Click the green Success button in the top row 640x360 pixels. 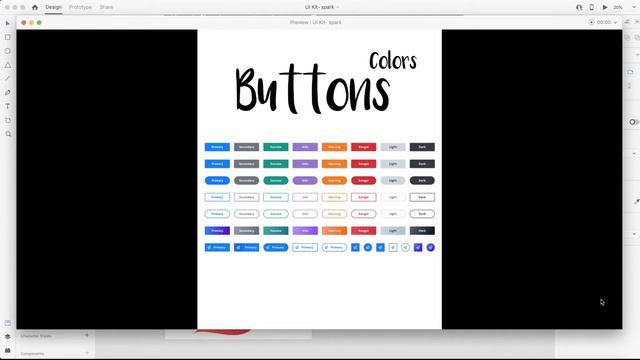[x=276, y=147]
